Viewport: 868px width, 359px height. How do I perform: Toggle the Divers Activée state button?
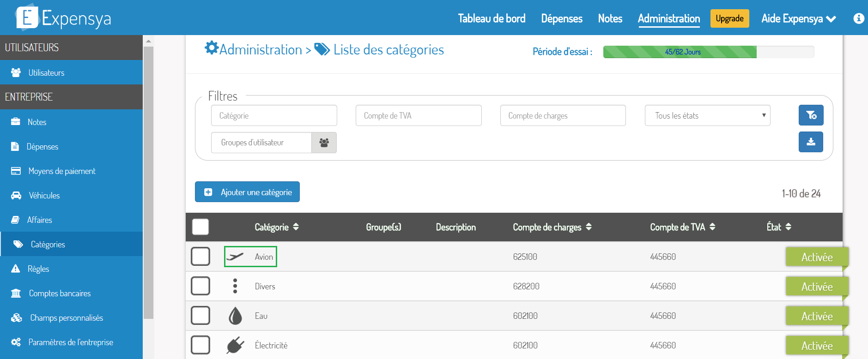[x=817, y=287]
